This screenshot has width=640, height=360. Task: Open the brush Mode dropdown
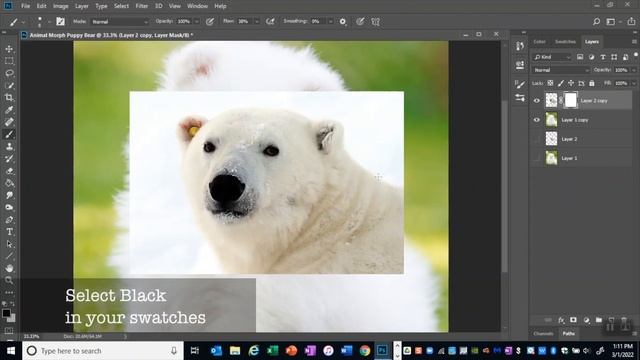click(120, 22)
